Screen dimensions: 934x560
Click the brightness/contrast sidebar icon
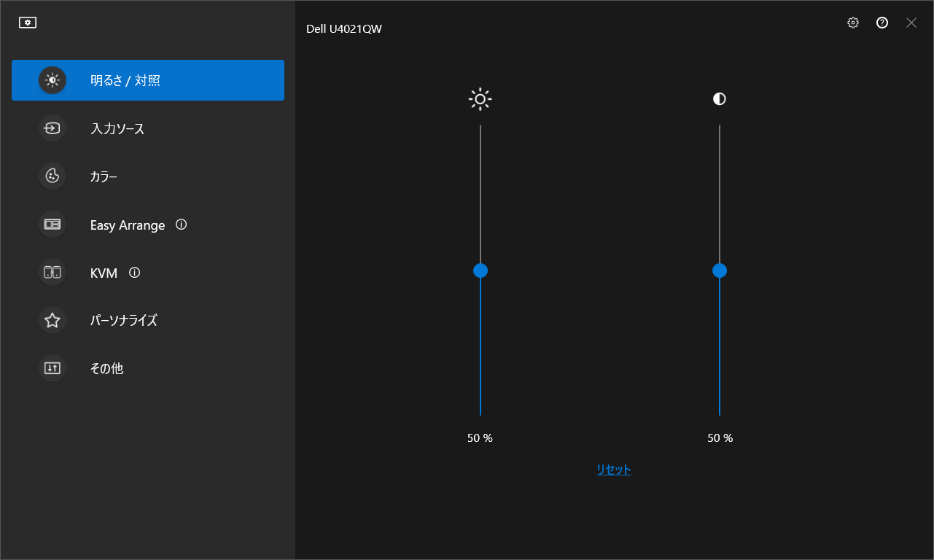pos(52,80)
